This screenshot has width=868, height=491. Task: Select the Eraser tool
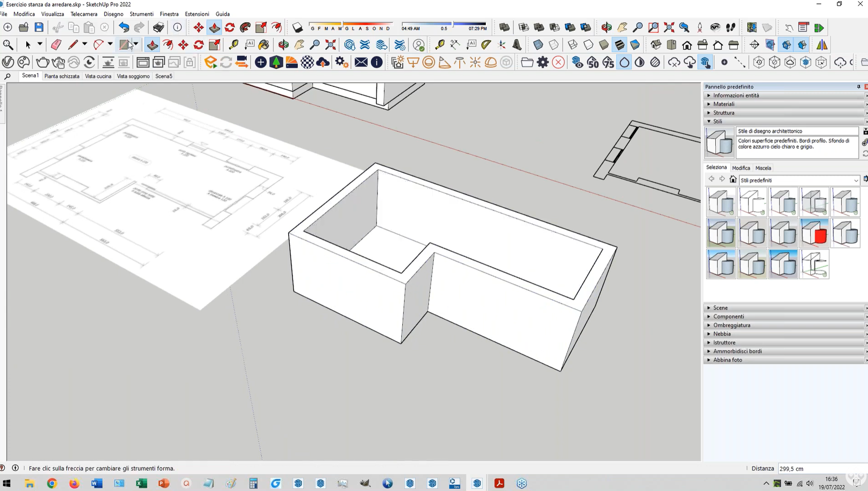click(56, 45)
